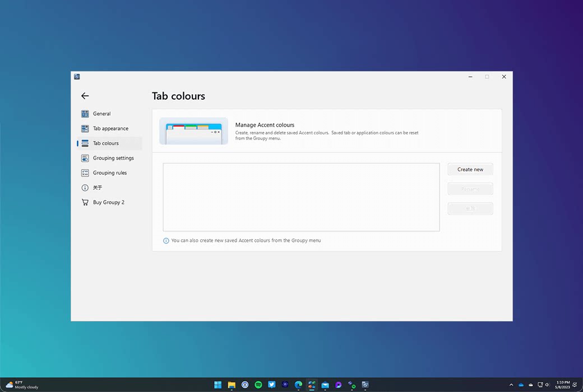Select the Tab colours sidebar item
This screenshot has height=392, width=583.
105,143
